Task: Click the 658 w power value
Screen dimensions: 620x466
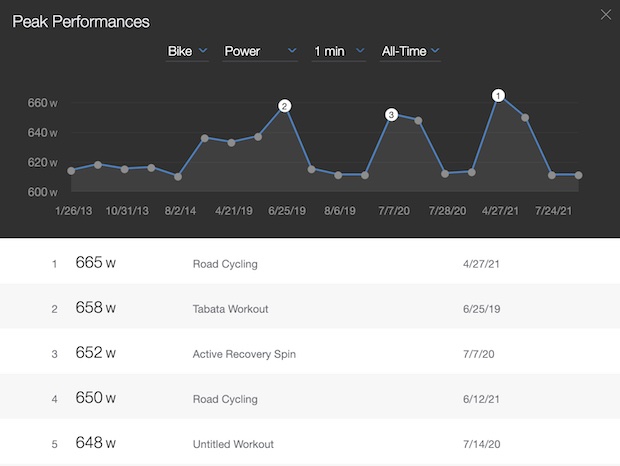Action: pos(96,309)
